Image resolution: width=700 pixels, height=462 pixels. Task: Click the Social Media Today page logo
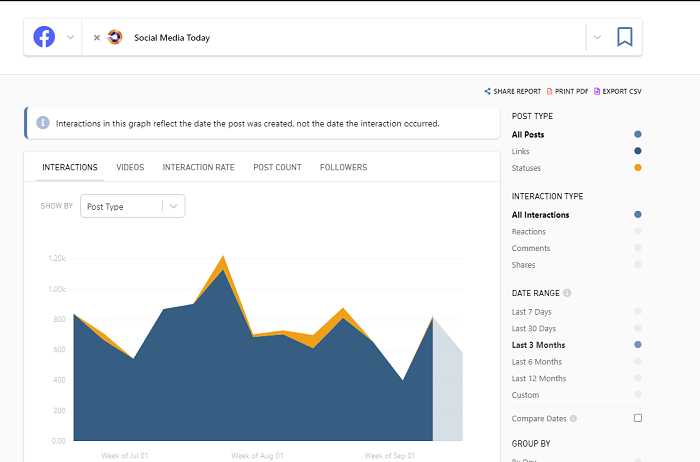[115, 37]
